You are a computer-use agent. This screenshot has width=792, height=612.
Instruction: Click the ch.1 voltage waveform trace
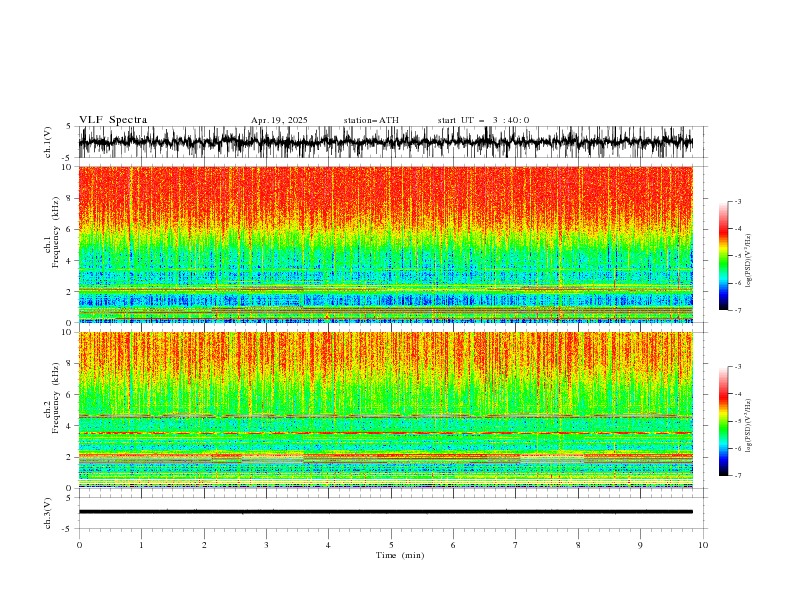[x=385, y=142]
